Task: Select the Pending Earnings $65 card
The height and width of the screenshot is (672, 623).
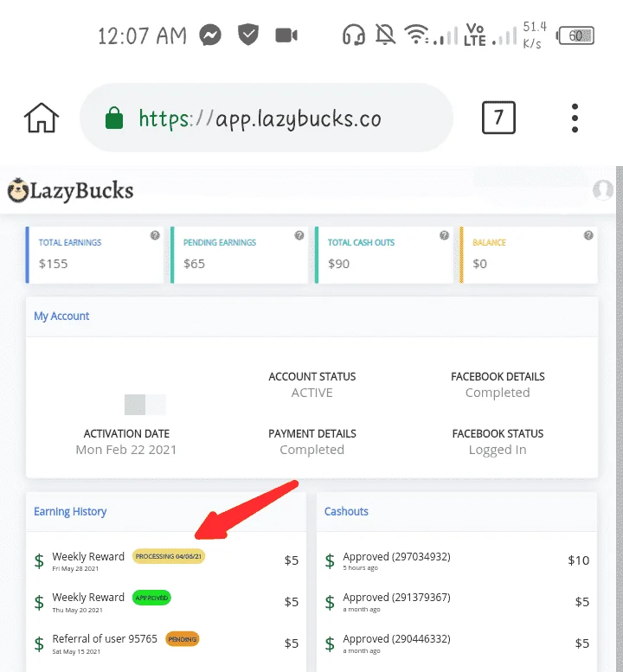Action: 240,255
